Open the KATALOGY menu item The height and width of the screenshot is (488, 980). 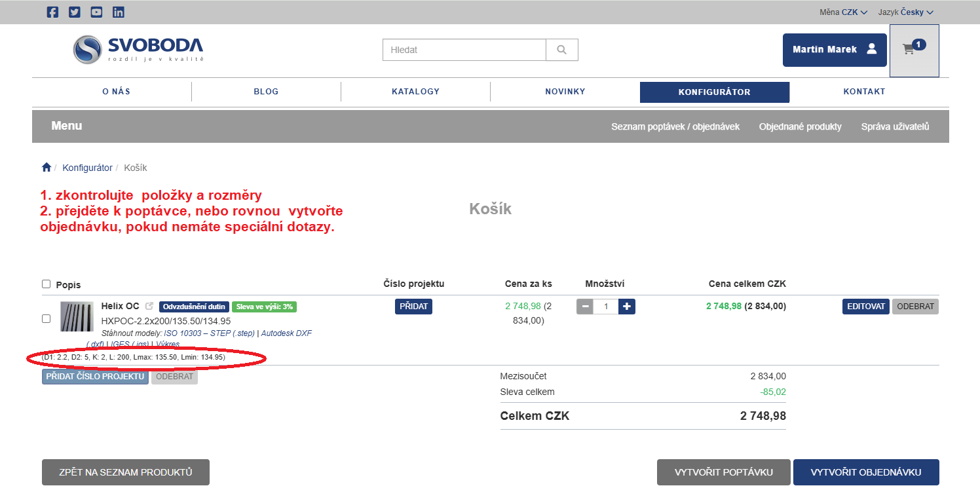click(x=415, y=92)
